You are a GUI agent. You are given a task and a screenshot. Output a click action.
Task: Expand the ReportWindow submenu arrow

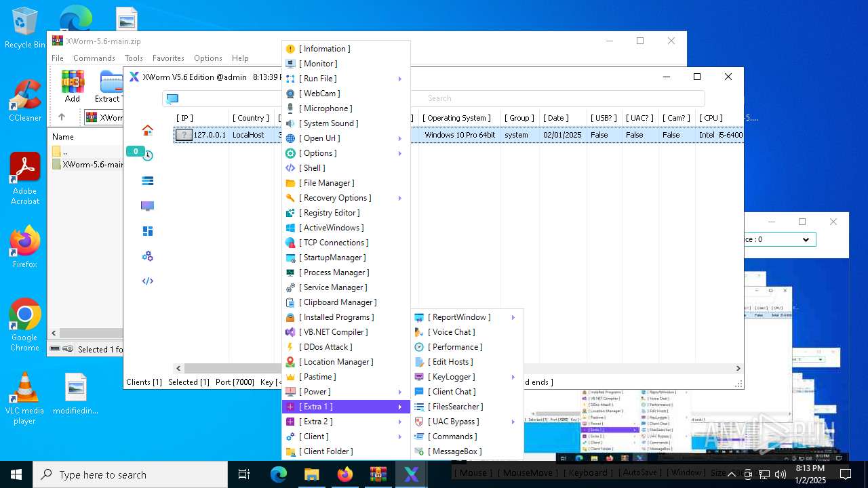[513, 317]
